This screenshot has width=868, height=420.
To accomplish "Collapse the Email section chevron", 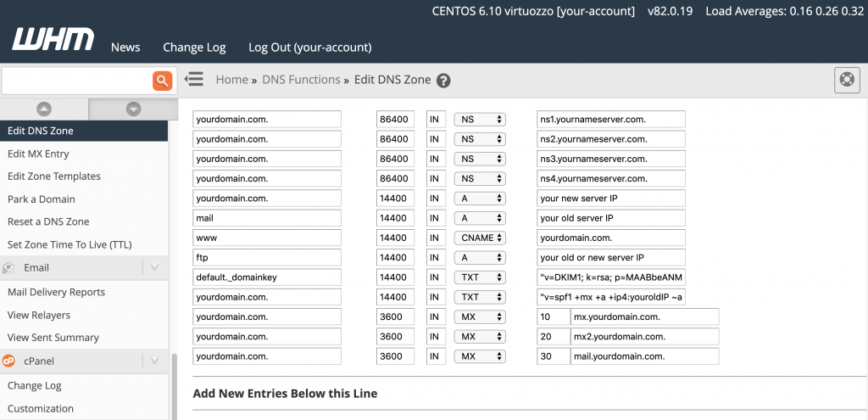I will 154,267.
